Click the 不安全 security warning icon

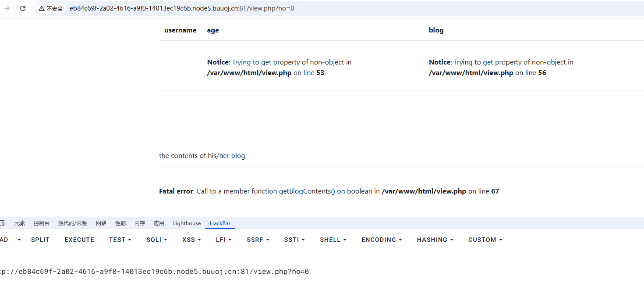coord(42,8)
